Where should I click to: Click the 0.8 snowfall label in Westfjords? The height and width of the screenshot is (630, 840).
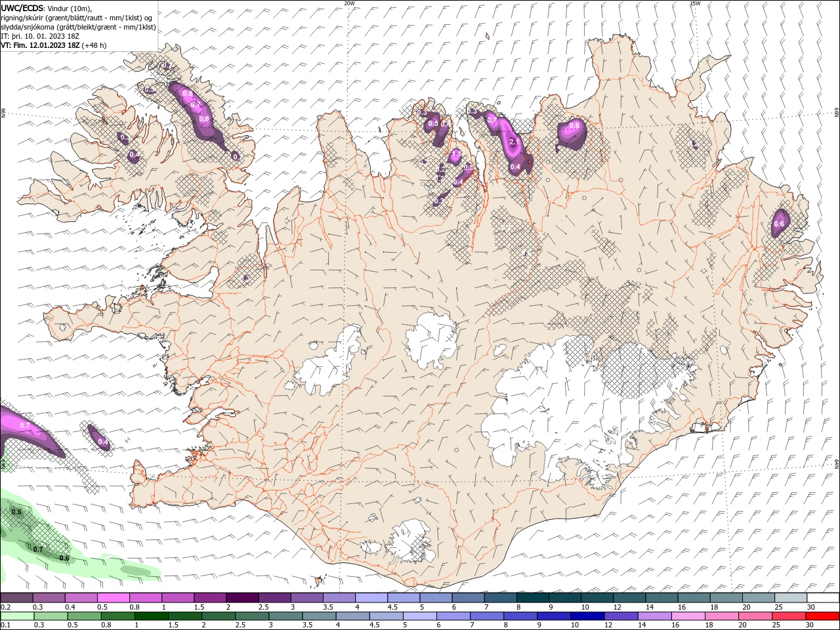click(187, 94)
